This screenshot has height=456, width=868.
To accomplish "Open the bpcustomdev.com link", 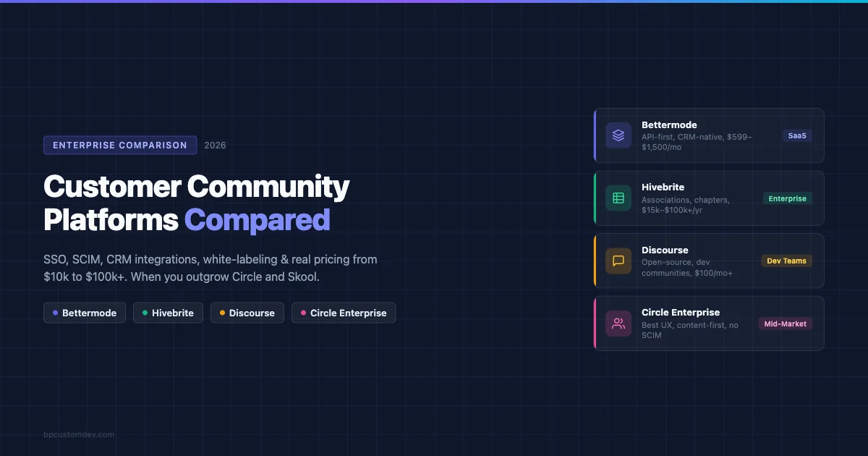I will tap(79, 434).
